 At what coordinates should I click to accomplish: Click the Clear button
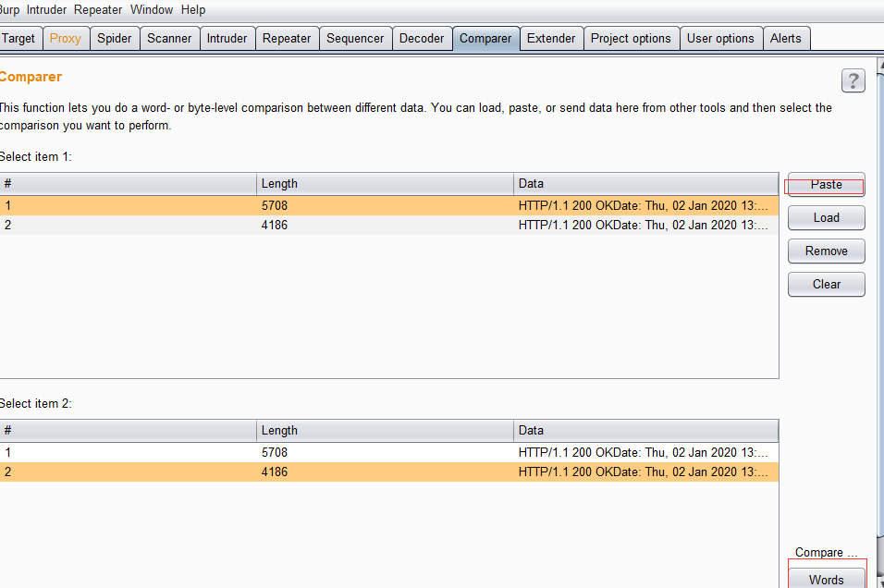pyautogui.click(x=827, y=284)
